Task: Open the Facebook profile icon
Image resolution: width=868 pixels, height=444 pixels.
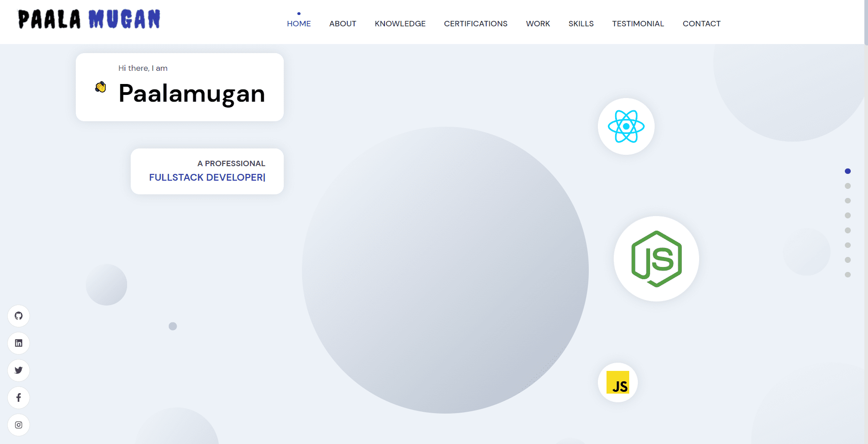Action: click(x=19, y=398)
